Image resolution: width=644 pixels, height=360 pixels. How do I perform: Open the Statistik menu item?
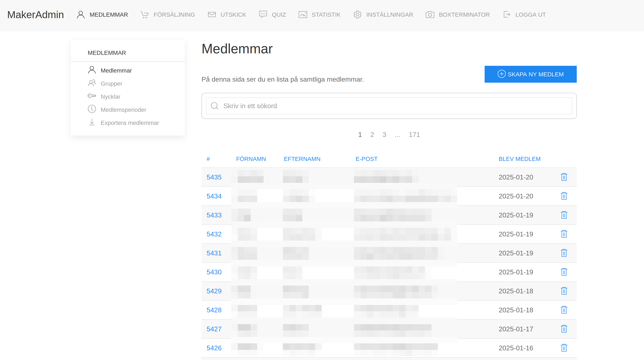320,15
